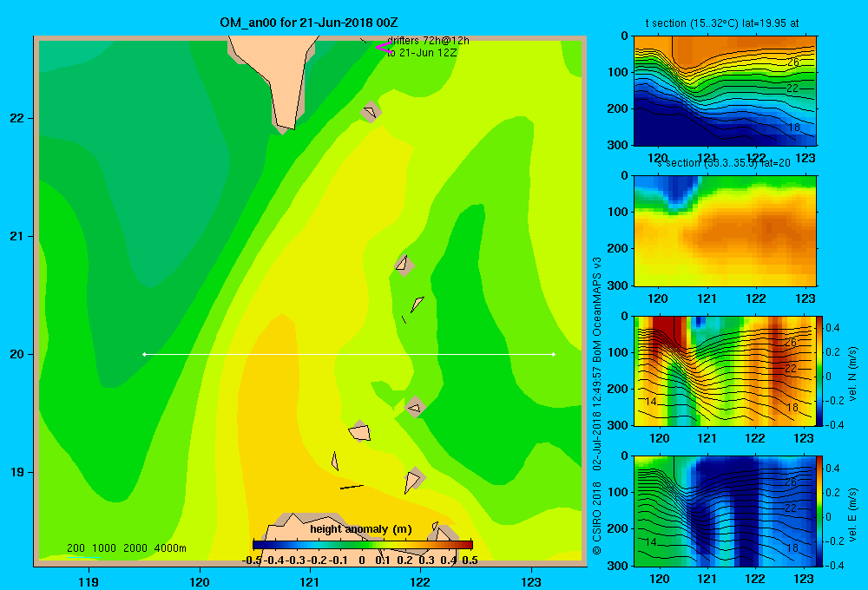Click the vel. N vertical color bar
868x590 pixels.
tap(820, 370)
